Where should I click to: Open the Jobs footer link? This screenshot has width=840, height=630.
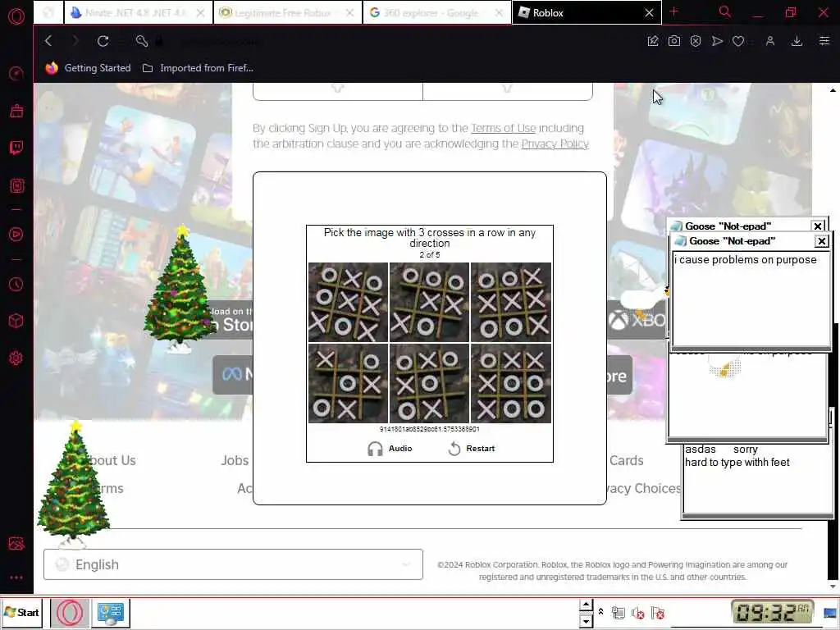point(235,460)
